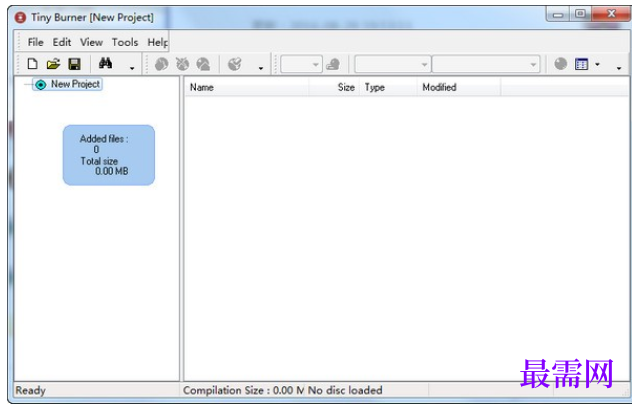Screen dimensions: 632x405
Task: Minimize the Tiny Burner window
Action: 558,15
